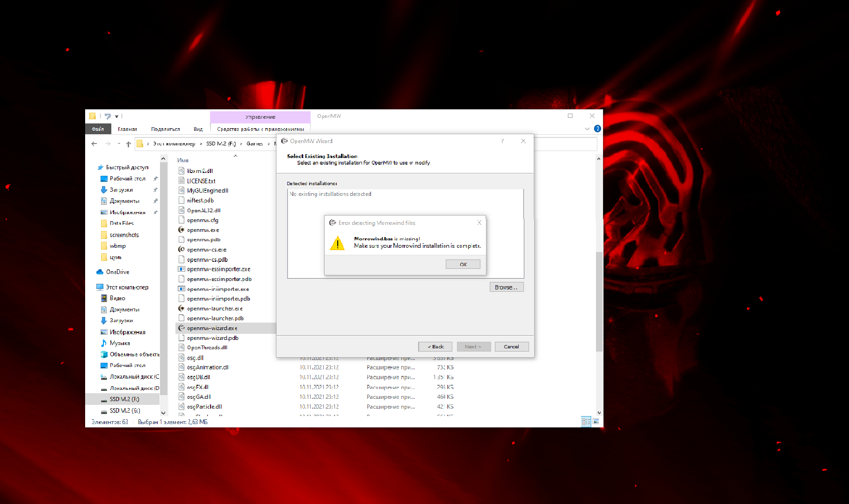Click OK in the Morrowind error dialog

pos(463,264)
